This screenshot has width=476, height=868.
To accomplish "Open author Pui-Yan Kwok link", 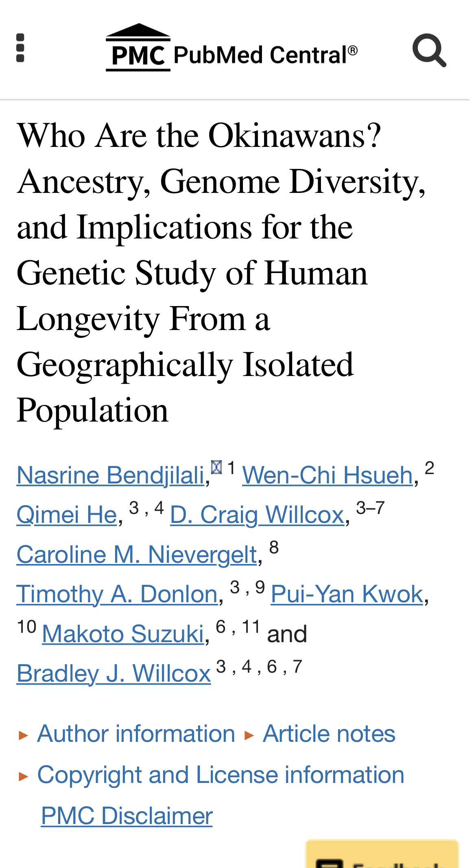I will pos(347,594).
